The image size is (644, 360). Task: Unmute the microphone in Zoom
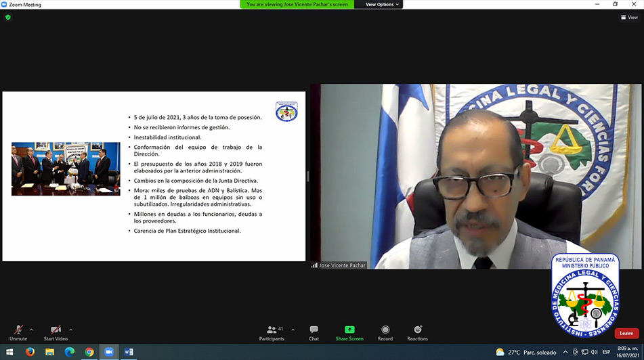[x=18, y=333]
